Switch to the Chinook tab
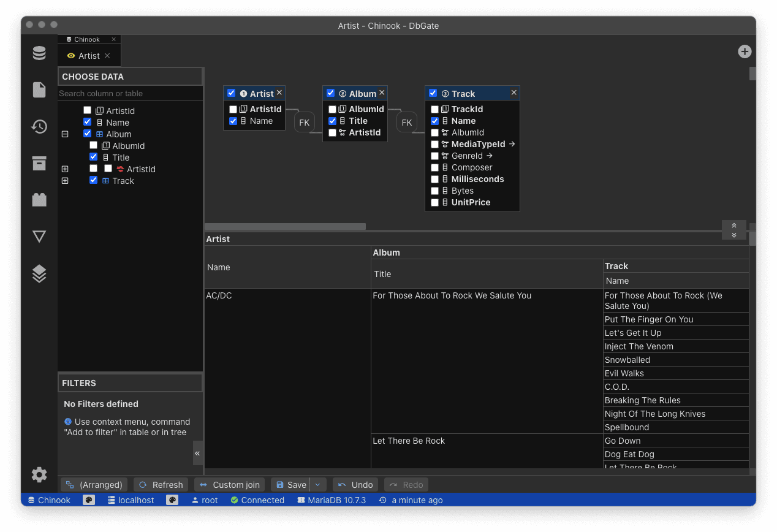Image resolution: width=777 pixels, height=532 pixels. click(x=87, y=39)
